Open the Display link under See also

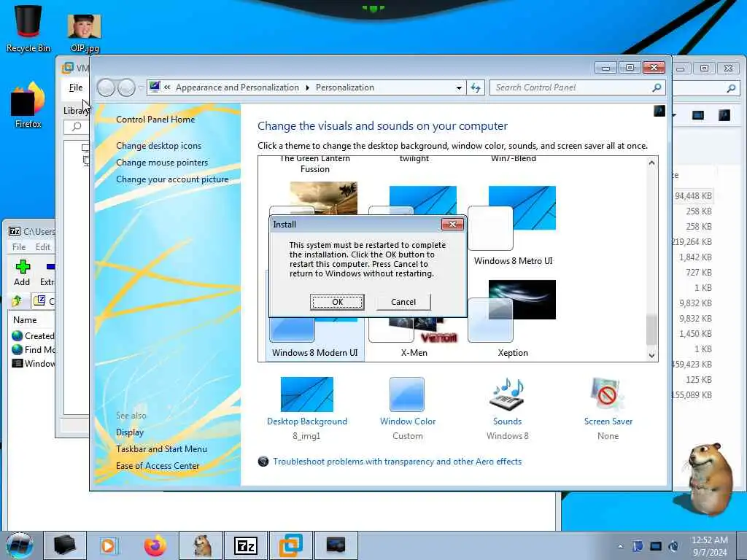(130, 432)
